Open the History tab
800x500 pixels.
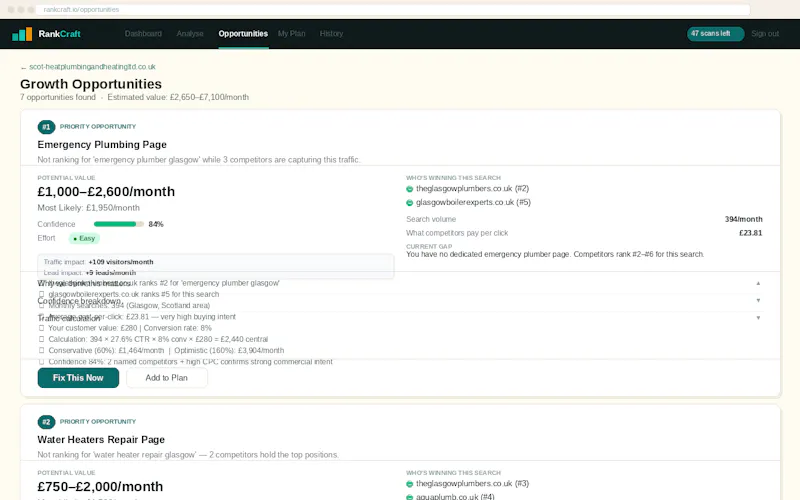click(331, 34)
